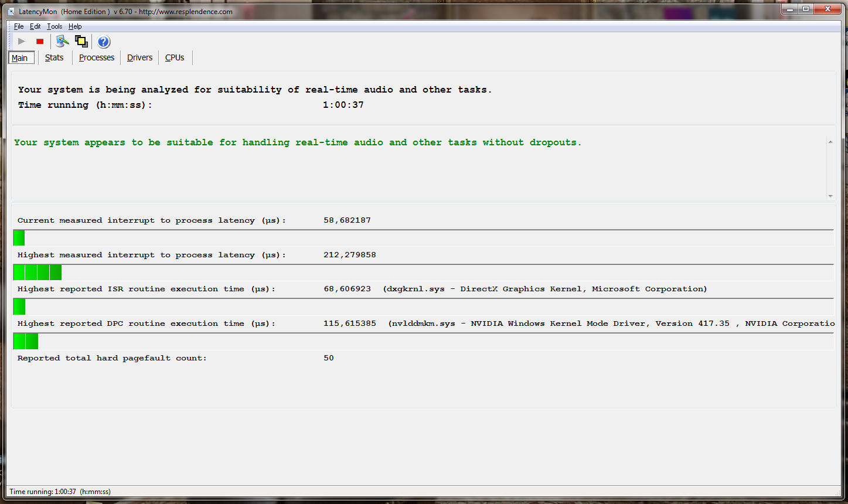Screen dimensions: 848x504
Task: Click scroll-up arrow in the report message box
Action: click(830, 142)
